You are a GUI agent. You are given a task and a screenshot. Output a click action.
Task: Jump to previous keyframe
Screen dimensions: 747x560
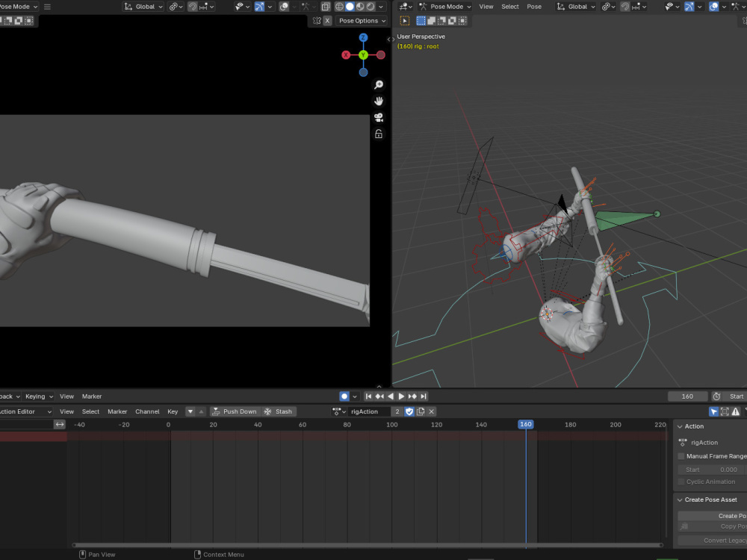(x=379, y=396)
